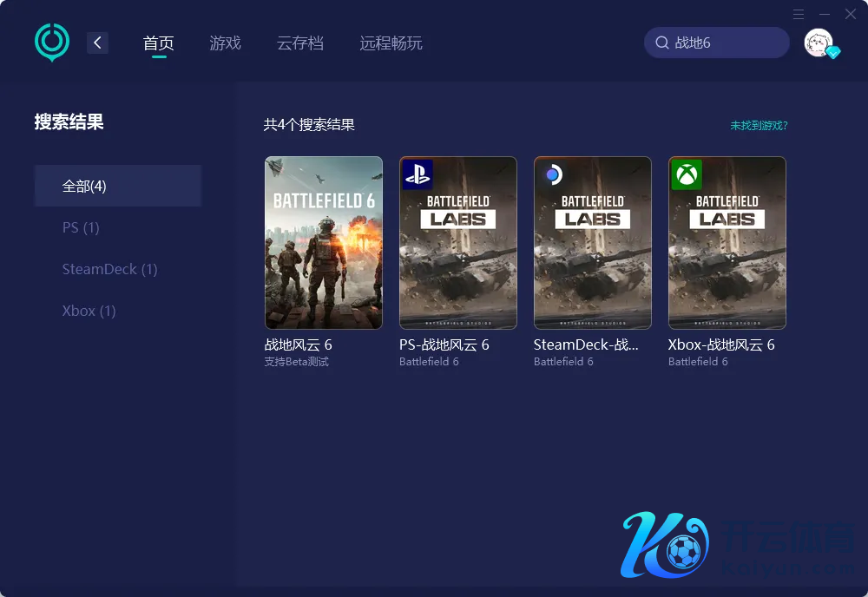
Task: Click the search magnifier icon
Action: 662,43
